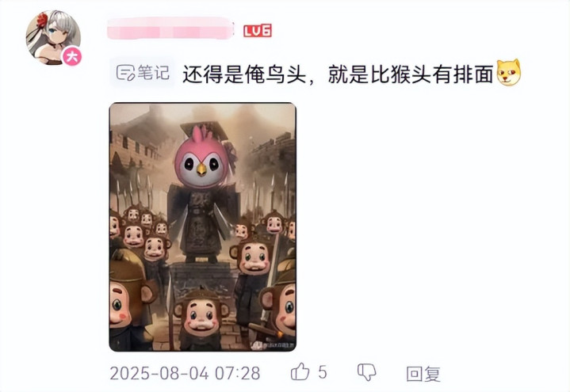570x392 pixels.
Task: Open the commenter's anime avatar profile
Action: (53, 38)
